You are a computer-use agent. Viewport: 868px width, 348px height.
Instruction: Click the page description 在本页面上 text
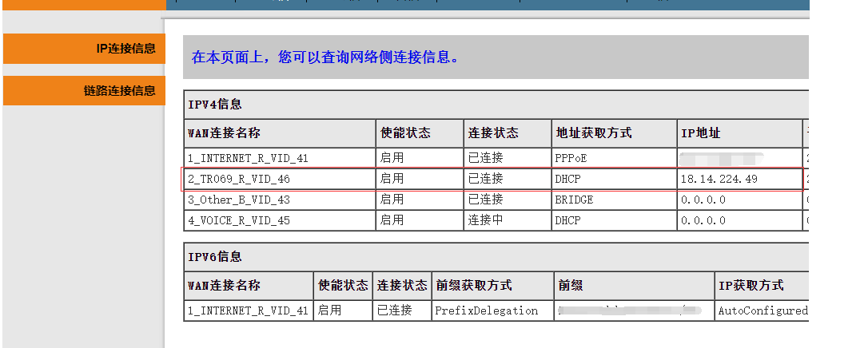pos(325,57)
